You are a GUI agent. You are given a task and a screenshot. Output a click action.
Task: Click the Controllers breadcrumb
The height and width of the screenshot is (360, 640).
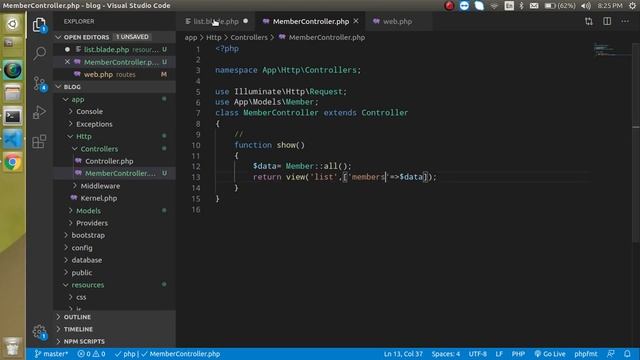[x=249, y=37]
